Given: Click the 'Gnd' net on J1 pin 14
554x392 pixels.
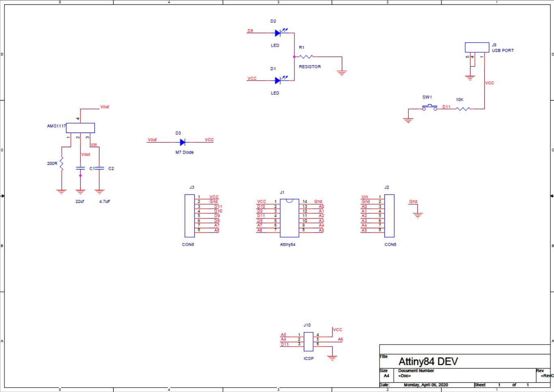Looking at the screenshot, I should (318, 201).
